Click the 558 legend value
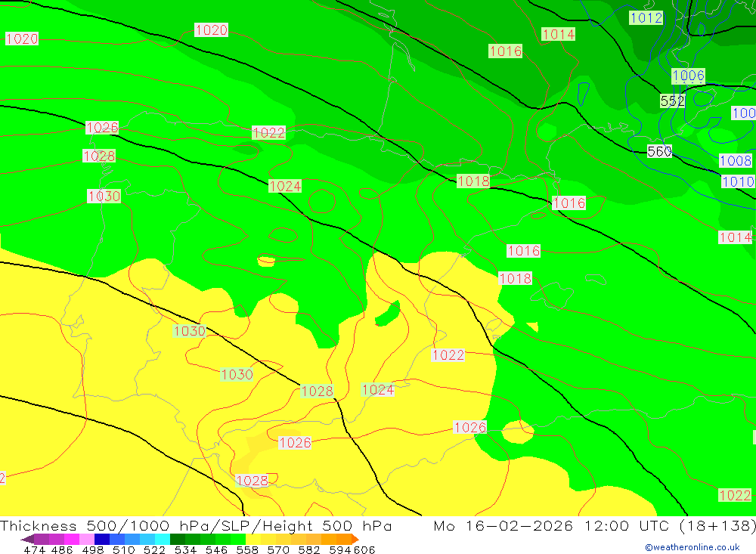 pos(247,549)
